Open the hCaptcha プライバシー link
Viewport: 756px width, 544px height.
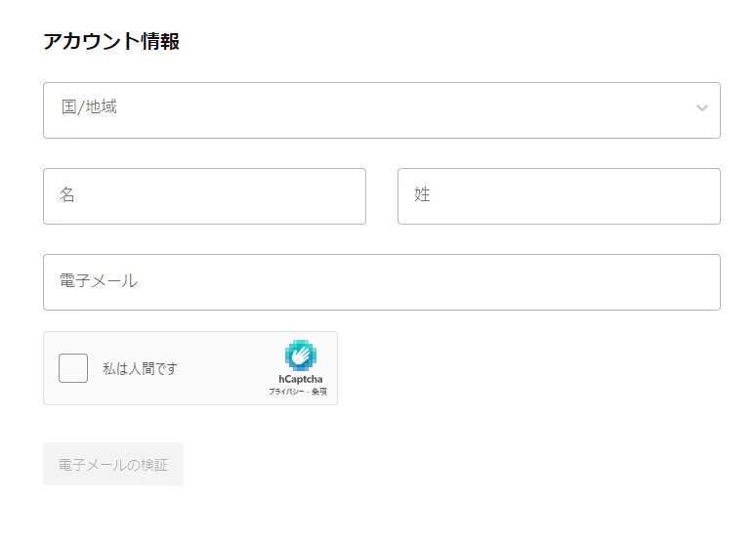286,392
